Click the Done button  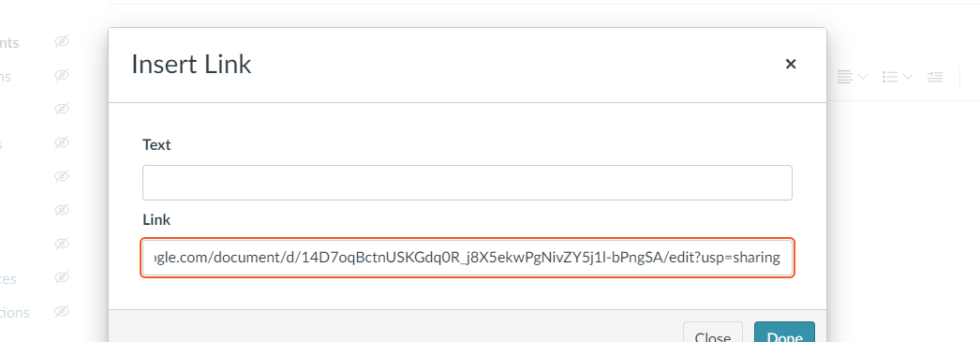coord(784,333)
